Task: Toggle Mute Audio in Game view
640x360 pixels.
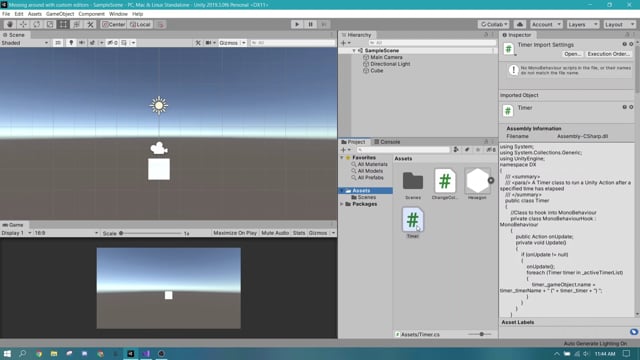Action: [x=275, y=233]
